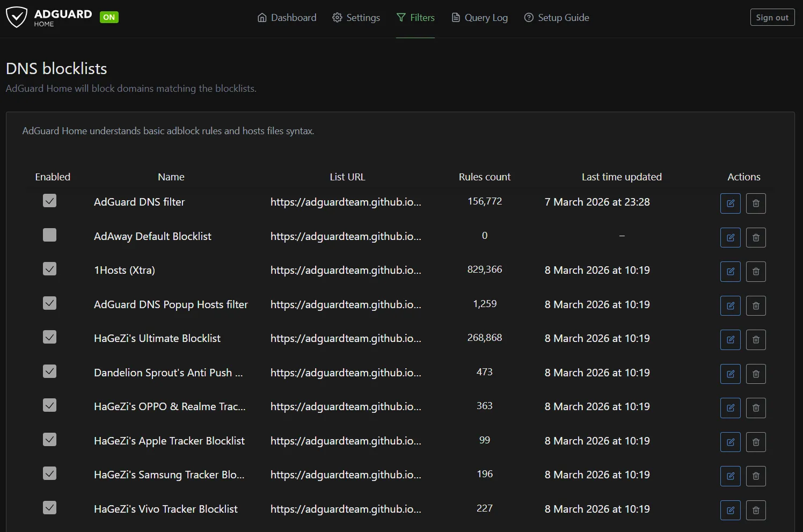Remove HaGeZi's Vivo Tracker Blocklist with trash icon

click(x=755, y=510)
